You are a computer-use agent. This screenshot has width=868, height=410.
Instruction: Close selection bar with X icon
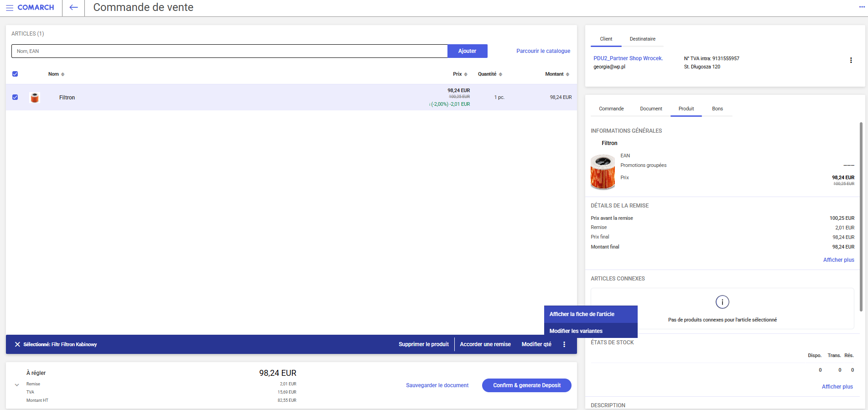click(17, 344)
